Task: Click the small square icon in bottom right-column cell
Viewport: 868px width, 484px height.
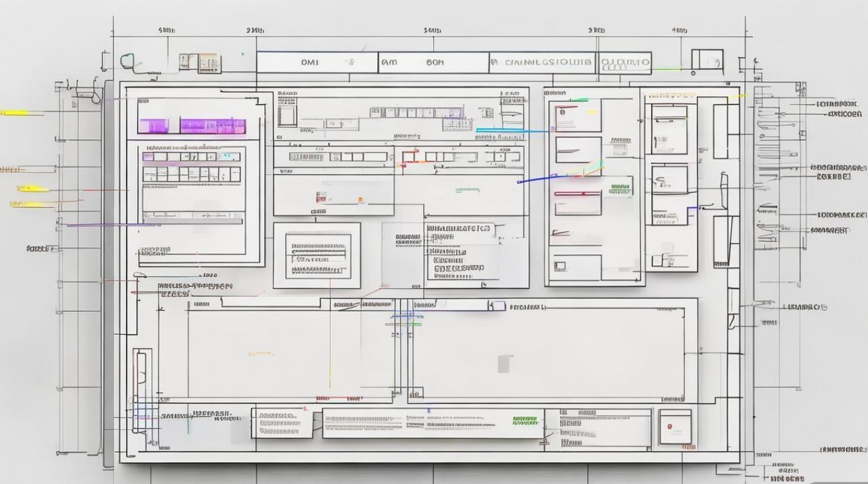Action: click(560, 265)
